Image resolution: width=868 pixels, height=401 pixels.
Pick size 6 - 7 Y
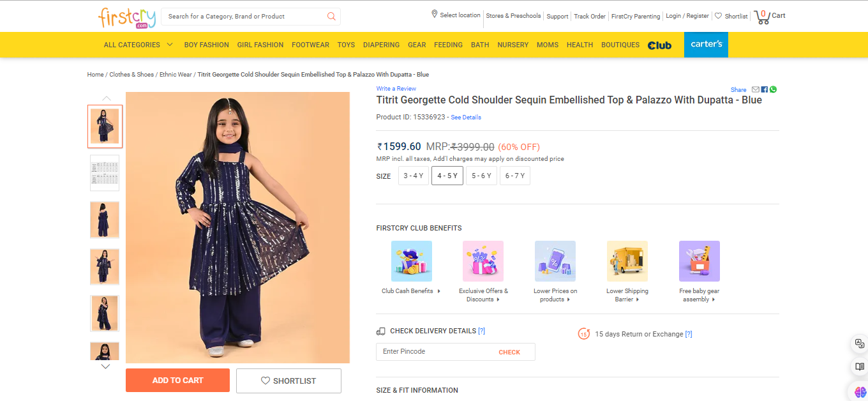pos(515,176)
